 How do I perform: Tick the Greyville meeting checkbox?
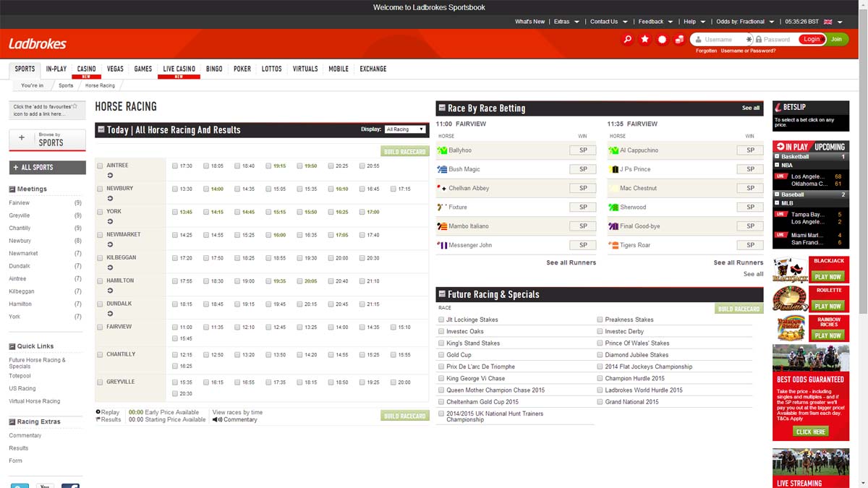(100, 382)
